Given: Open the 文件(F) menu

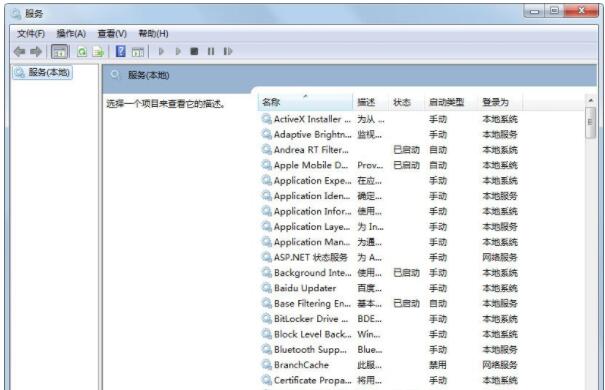Looking at the screenshot, I should 30,34.
